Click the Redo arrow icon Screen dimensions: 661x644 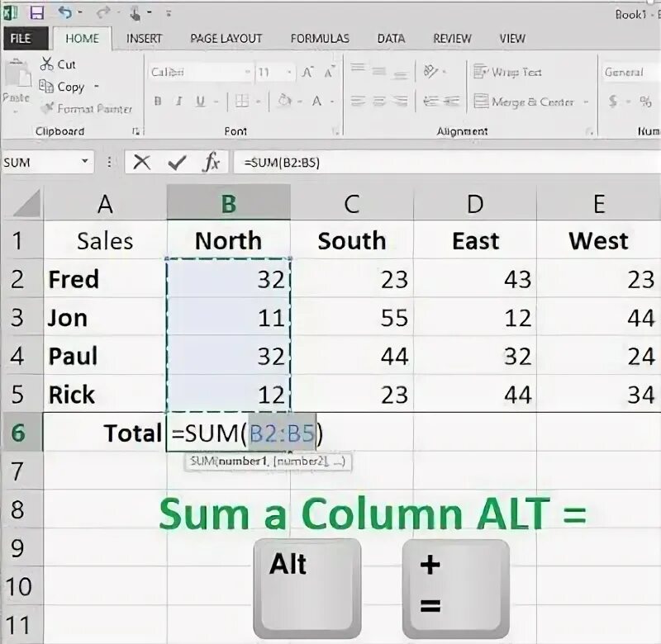pyautogui.click(x=102, y=13)
